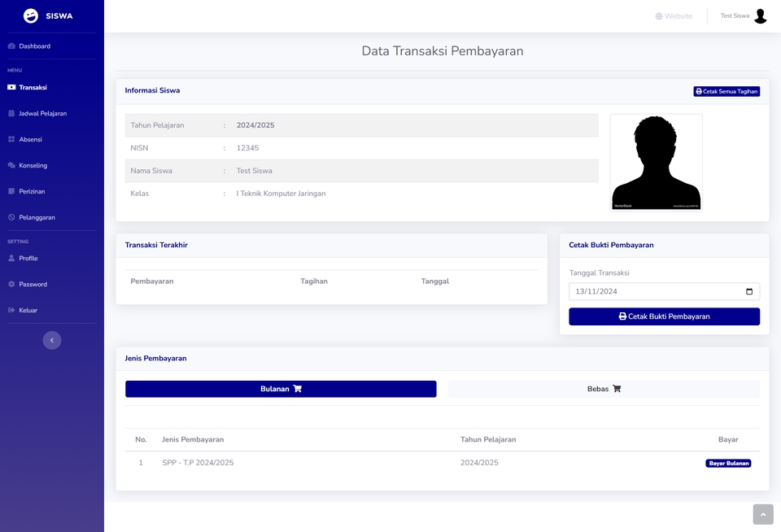
Task: Click the Keluar logout icon
Action: (11, 310)
